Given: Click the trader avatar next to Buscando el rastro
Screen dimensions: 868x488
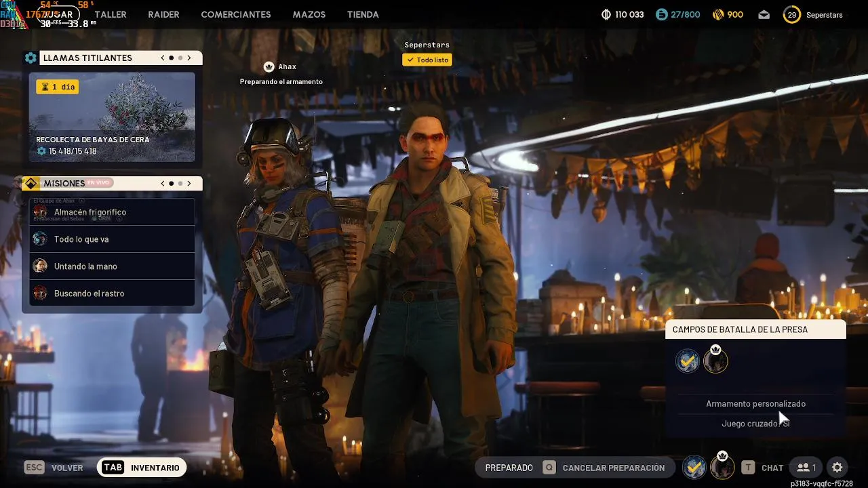Looking at the screenshot, I should (x=40, y=293).
